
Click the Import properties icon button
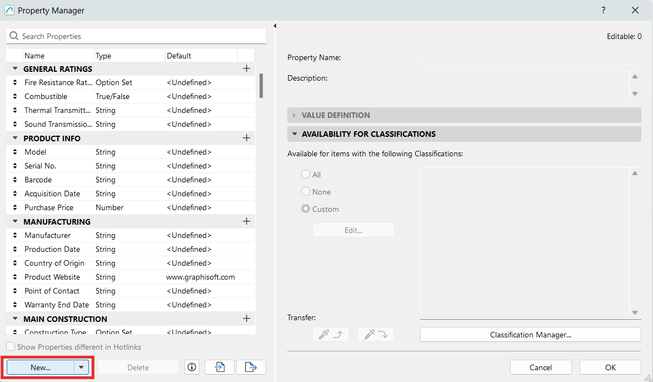219,367
